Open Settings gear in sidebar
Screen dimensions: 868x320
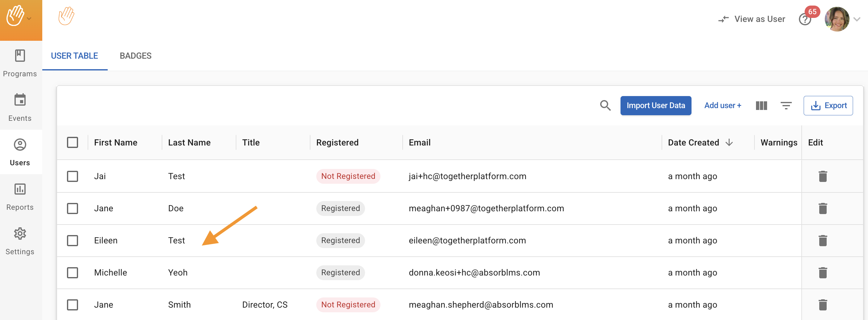[x=20, y=241]
